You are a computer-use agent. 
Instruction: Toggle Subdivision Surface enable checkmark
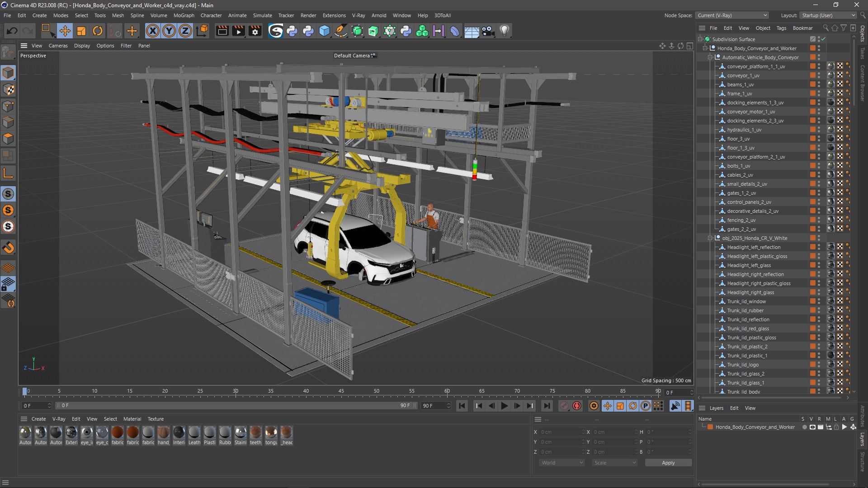[824, 39]
